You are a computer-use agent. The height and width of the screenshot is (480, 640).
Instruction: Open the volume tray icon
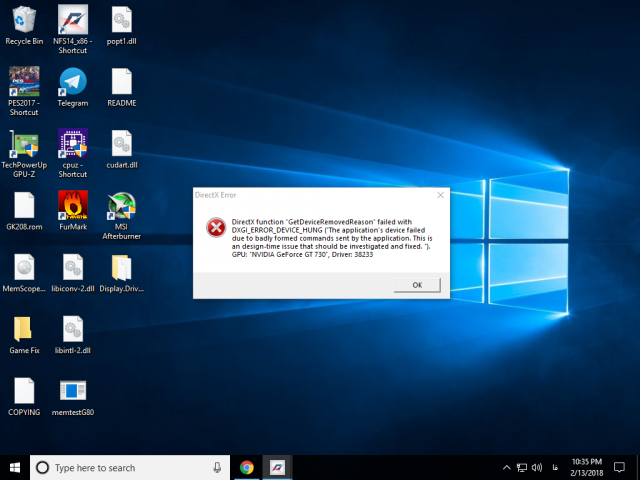pos(537,467)
